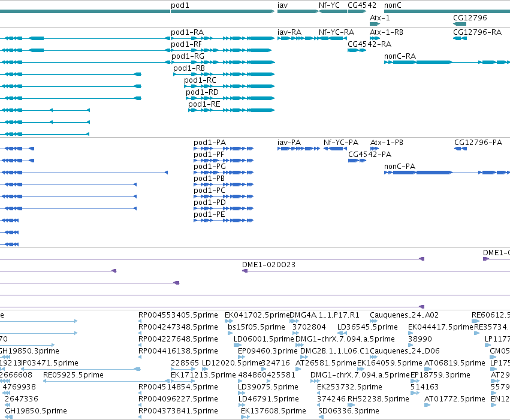
Task: Click the EP09460.3prime EST label
Action: point(268,351)
